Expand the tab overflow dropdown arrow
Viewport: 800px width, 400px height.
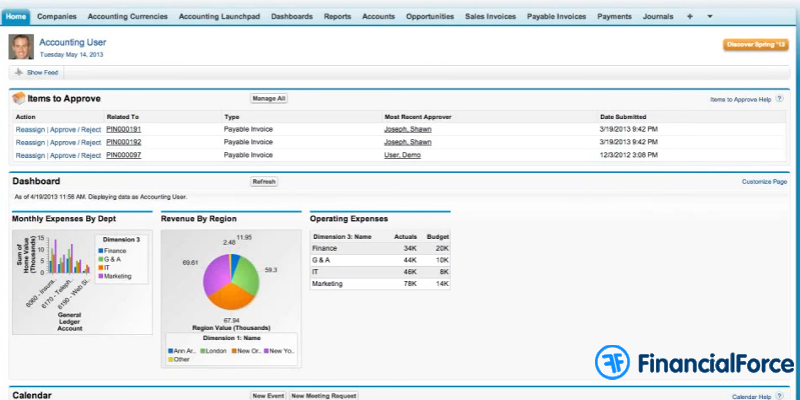click(710, 17)
